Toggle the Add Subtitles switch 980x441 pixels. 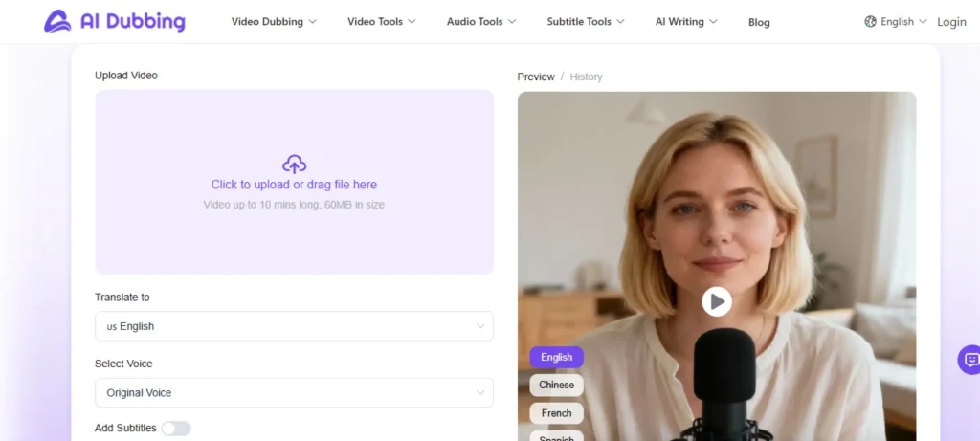coord(176,429)
